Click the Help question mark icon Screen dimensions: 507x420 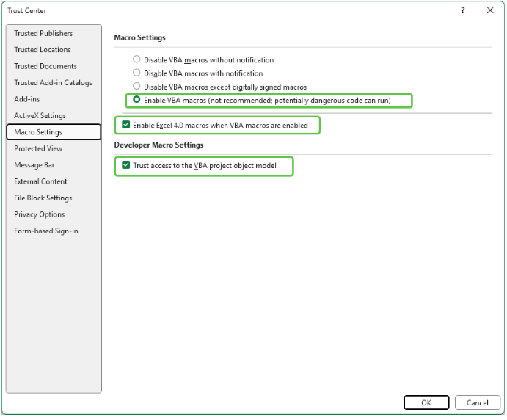point(462,11)
